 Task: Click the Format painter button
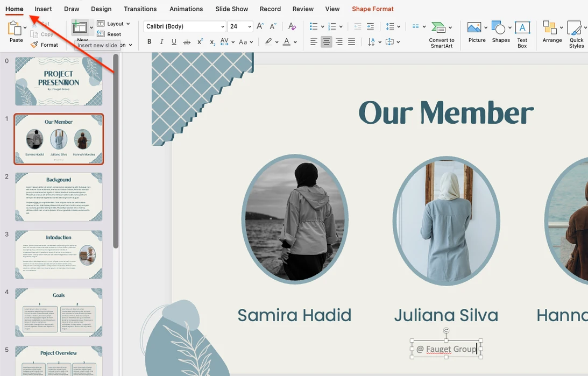click(44, 45)
